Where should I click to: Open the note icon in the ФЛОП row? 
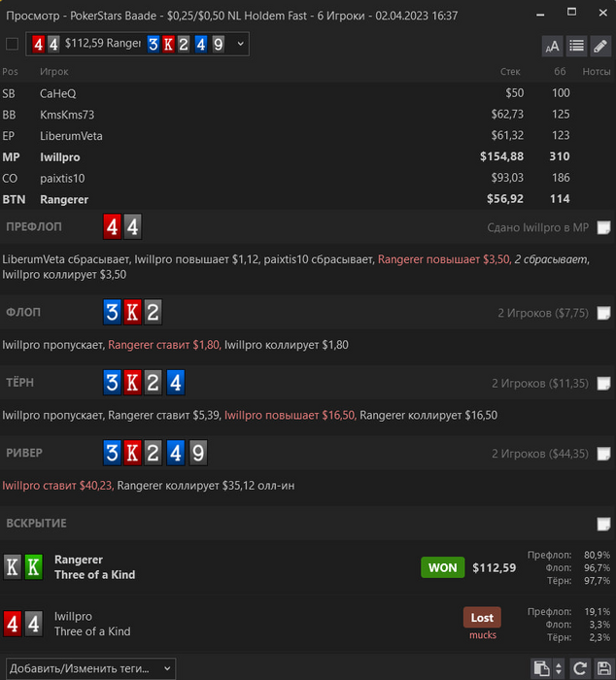click(603, 313)
